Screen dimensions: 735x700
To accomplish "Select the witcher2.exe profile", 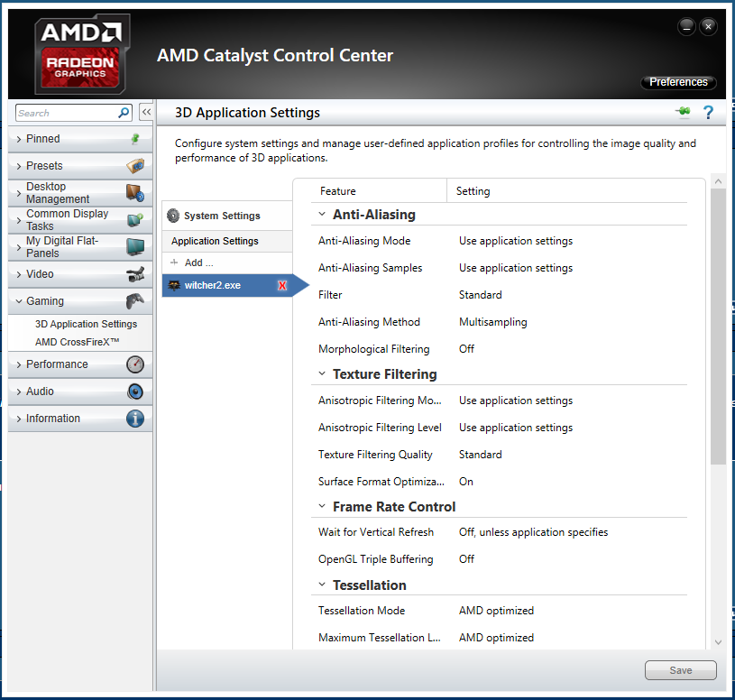I will [x=227, y=285].
